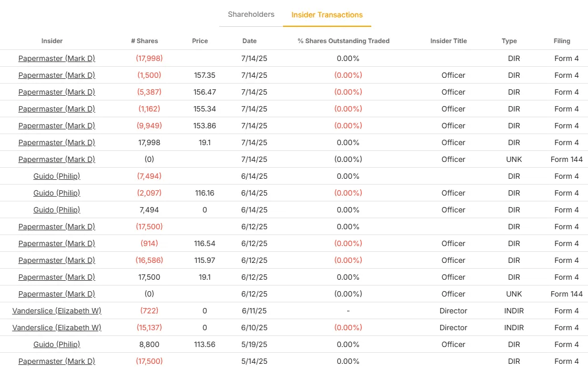Image resolution: width=588 pixels, height=367 pixels.
Task: Sort by the Type column header
Action: (509, 41)
